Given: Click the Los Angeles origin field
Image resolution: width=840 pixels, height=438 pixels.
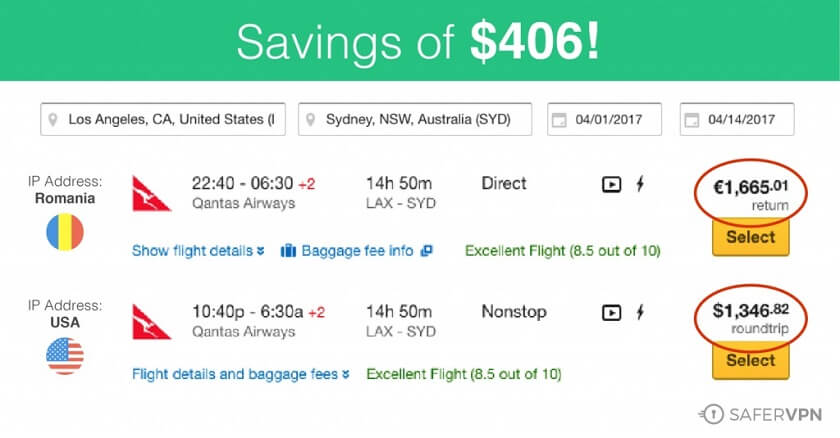Looking at the screenshot, I should coord(163,119).
